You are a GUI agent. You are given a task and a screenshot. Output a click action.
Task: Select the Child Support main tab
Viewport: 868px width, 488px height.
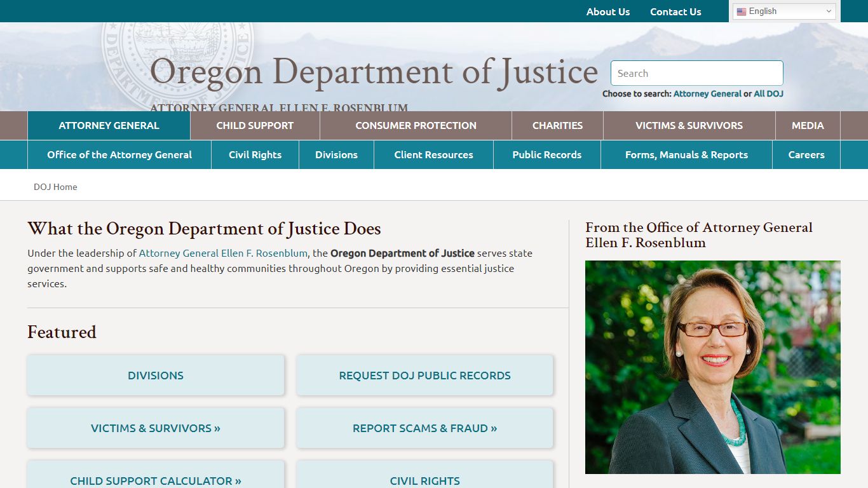(255, 126)
